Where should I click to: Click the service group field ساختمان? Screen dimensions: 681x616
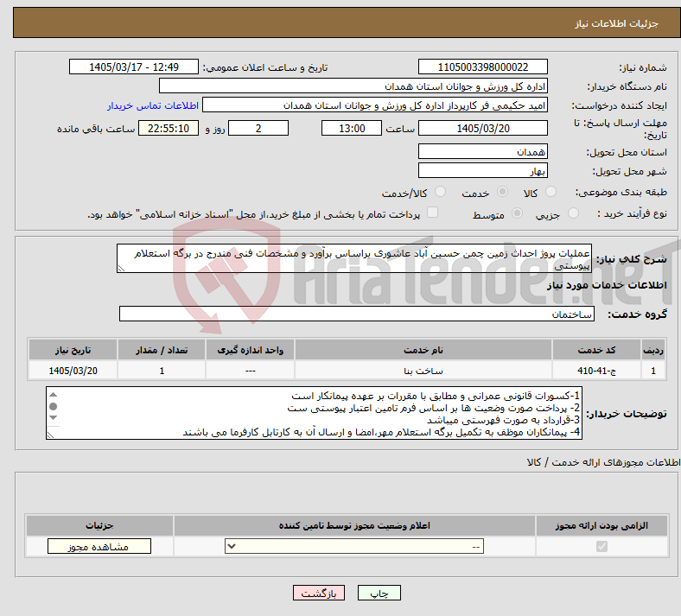[357, 314]
